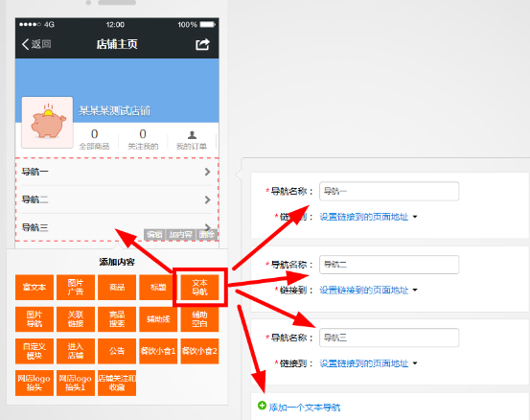Expand third 设置链接到的页面地址 dropdown
This screenshot has height=420, width=530.
368,363
